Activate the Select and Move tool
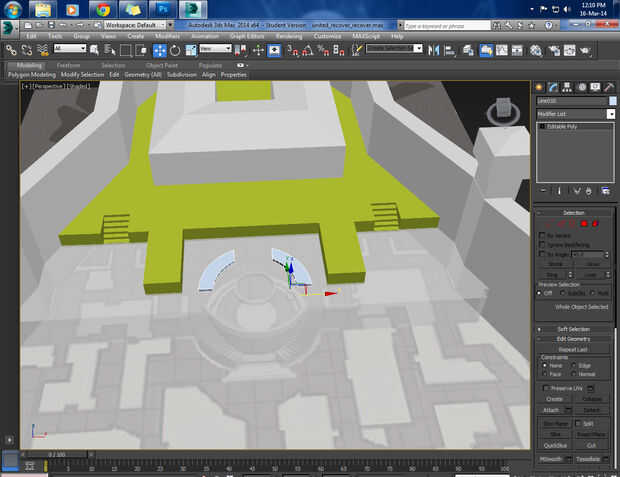Image resolution: width=620 pixels, height=477 pixels. [159, 49]
